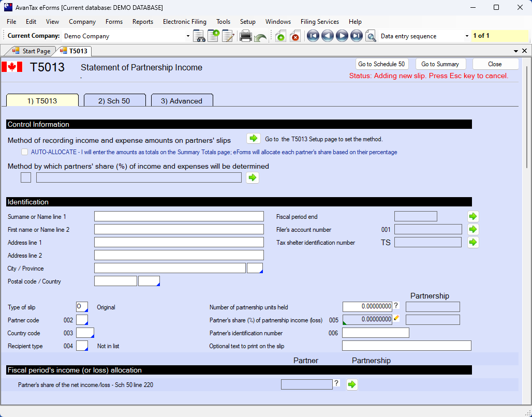Click the add new slip icon
The height and width of the screenshot is (417, 532).
pyautogui.click(x=280, y=36)
